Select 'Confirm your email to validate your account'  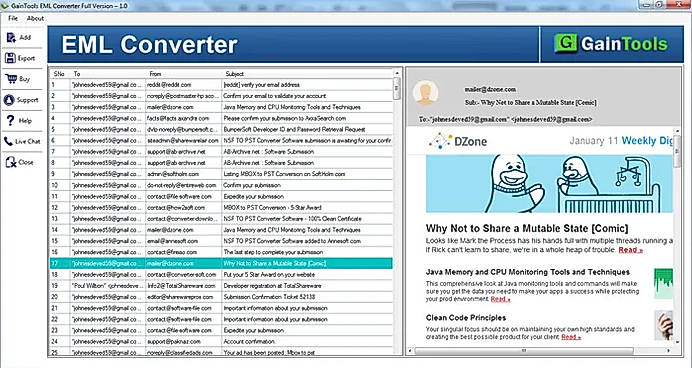[221, 96]
